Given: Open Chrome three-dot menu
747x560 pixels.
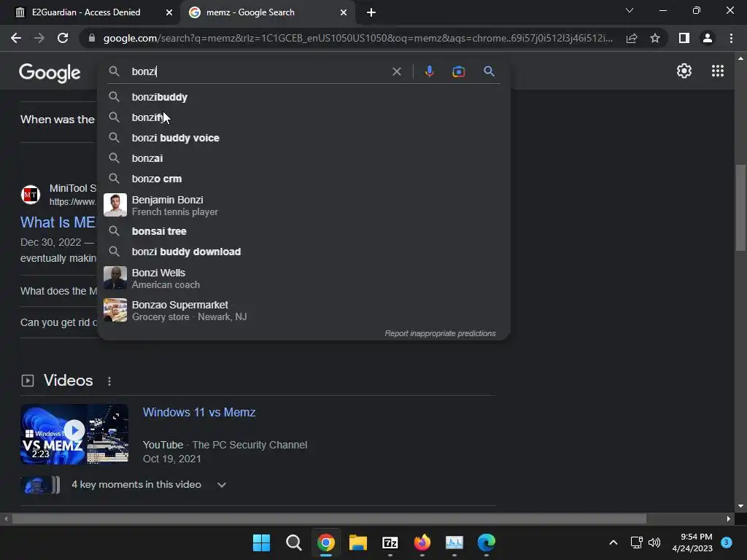Looking at the screenshot, I should pos(731,38).
